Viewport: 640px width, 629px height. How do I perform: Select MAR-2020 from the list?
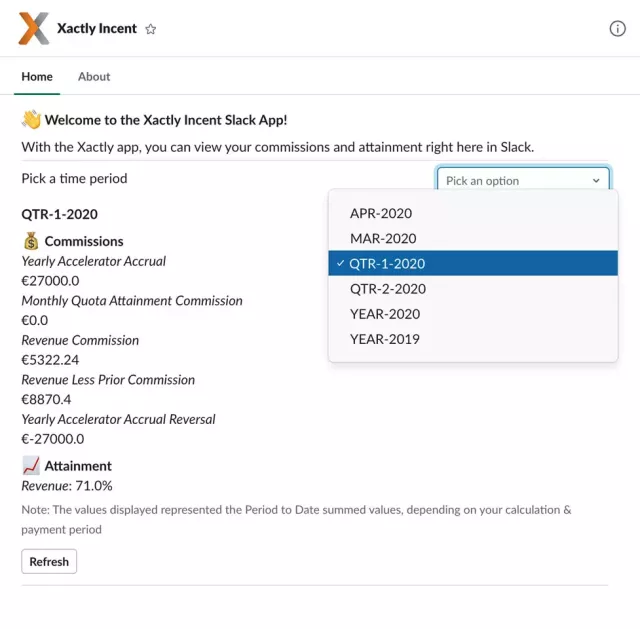coord(473,238)
